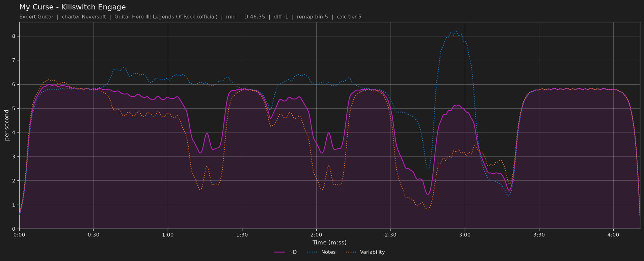Click the y-axis tick label "7"

point(14,60)
